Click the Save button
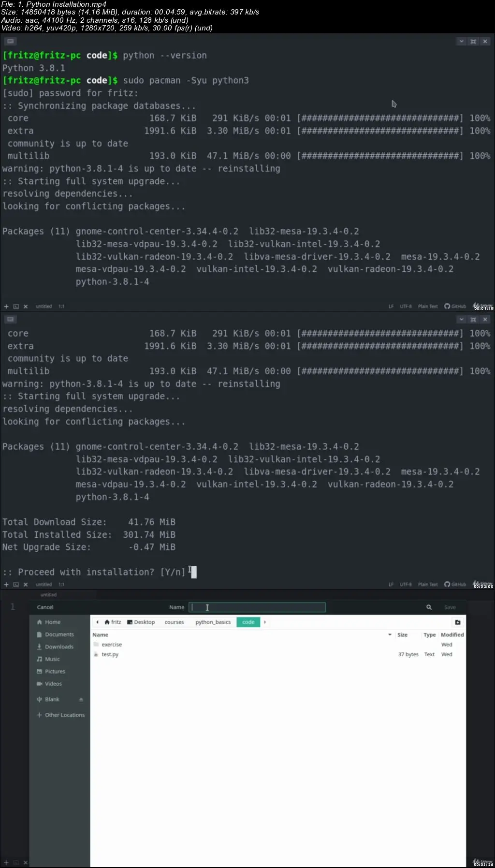The width and height of the screenshot is (495, 868). [450, 607]
